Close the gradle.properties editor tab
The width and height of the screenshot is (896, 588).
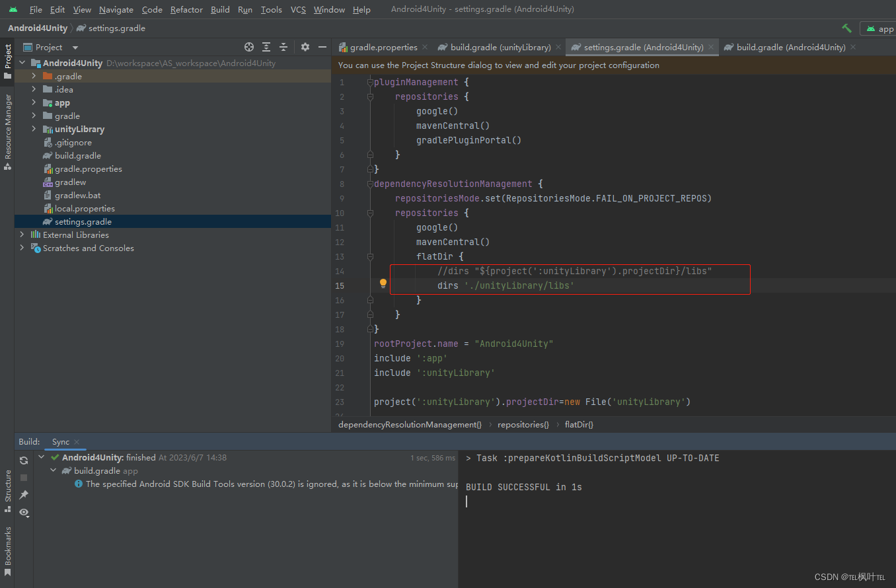point(424,47)
